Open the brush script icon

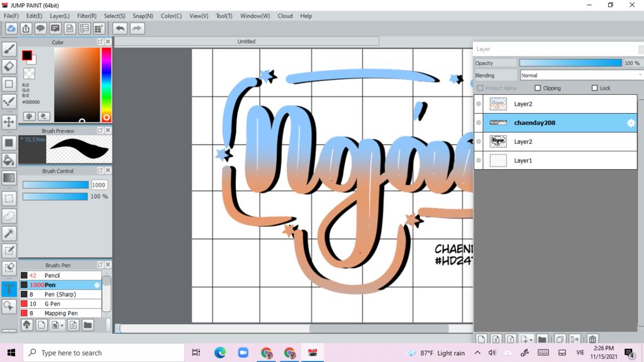tap(73, 325)
